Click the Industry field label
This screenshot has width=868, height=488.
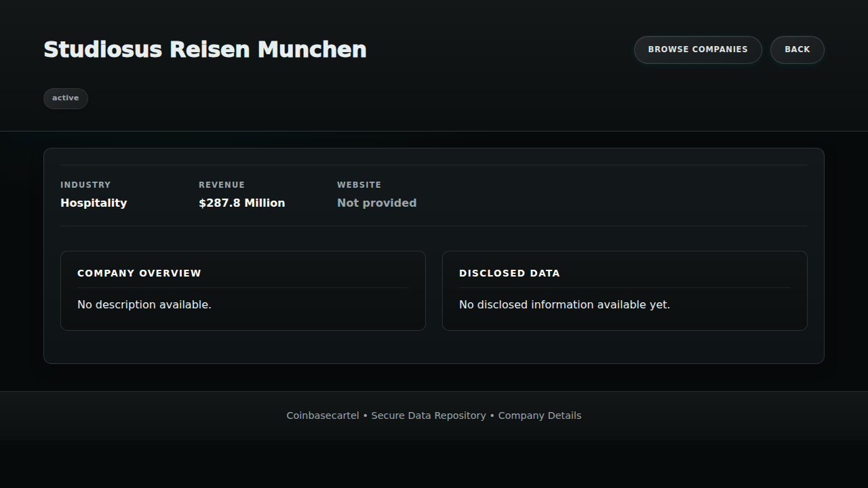(x=85, y=184)
